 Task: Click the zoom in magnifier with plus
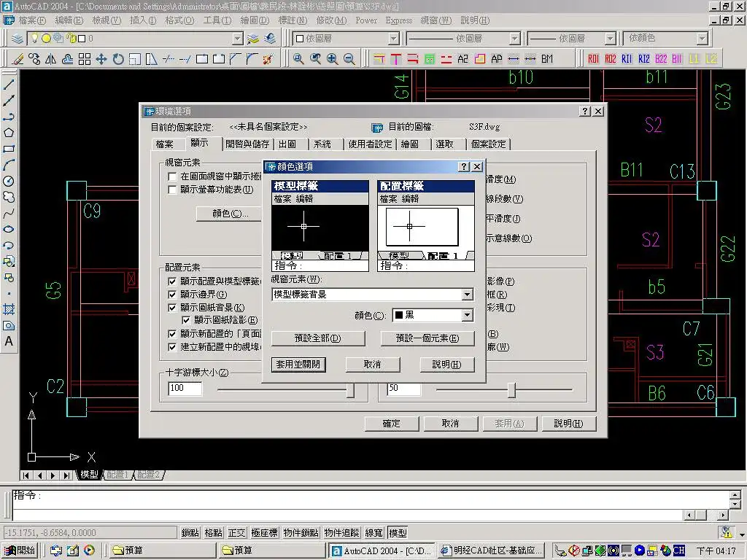click(x=332, y=59)
